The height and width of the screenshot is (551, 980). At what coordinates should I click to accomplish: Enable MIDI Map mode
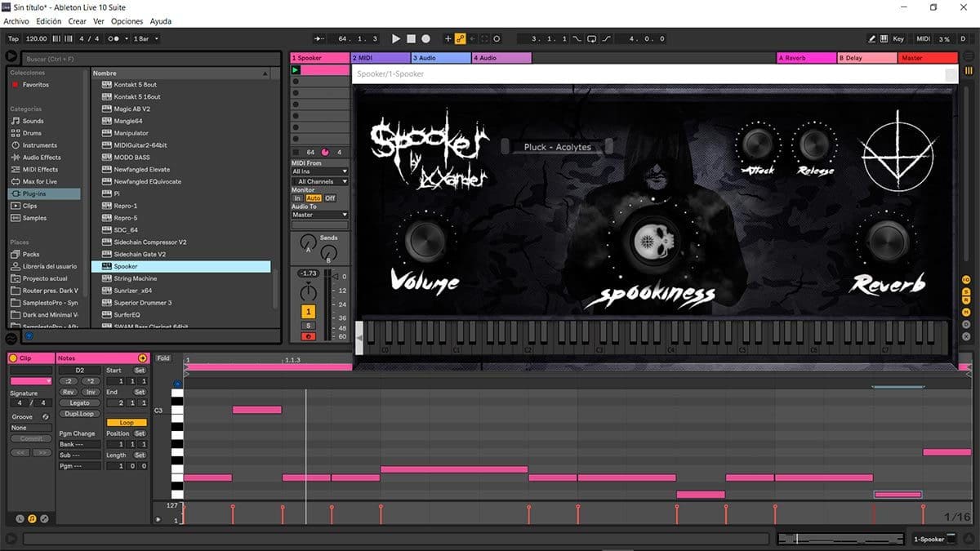click(x=923, y=38)
